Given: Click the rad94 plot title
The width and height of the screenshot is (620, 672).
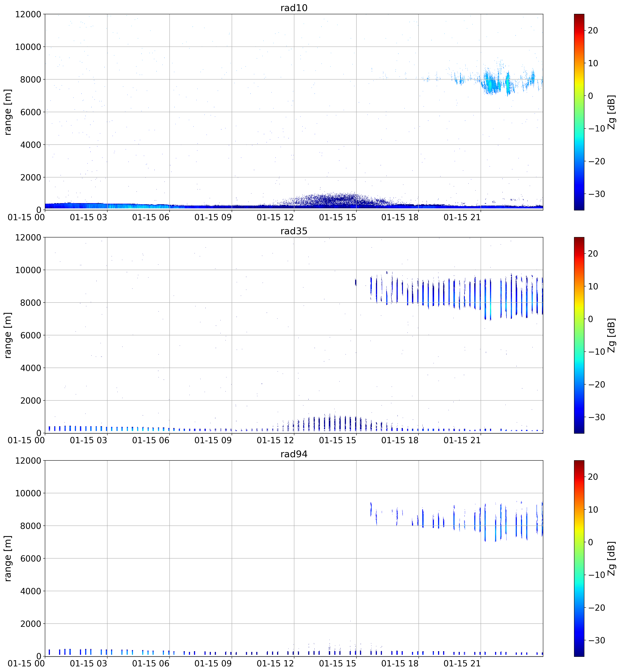Looking at the screenshot, I should [x=294, y=454].
